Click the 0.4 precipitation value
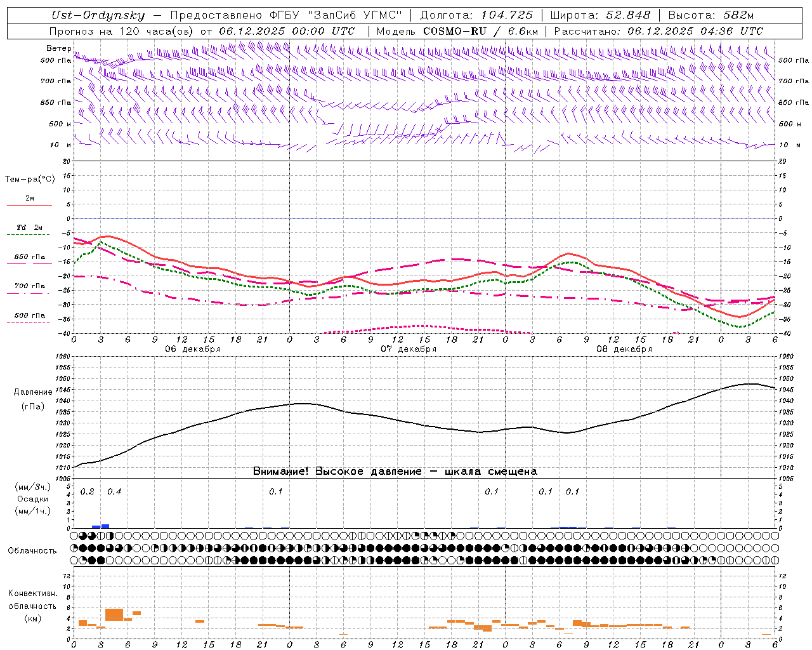The height and width of the screenshot is (650, 812). 114,492
